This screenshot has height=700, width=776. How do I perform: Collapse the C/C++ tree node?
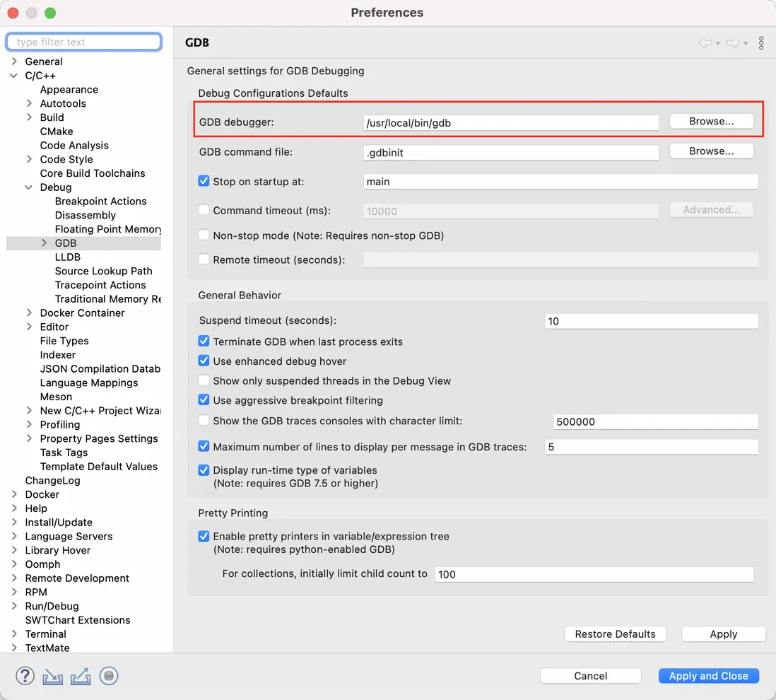click(x=14, y=76)
